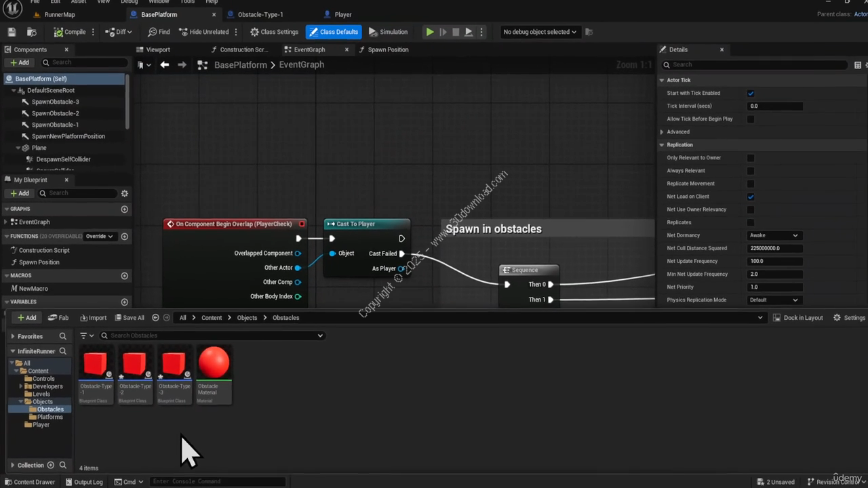Open My Blueprint settings gear

click(x=124, y=193)
